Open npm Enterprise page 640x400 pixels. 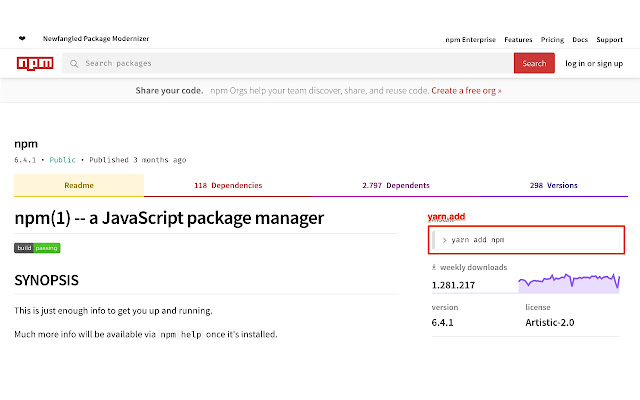point(470,40)
